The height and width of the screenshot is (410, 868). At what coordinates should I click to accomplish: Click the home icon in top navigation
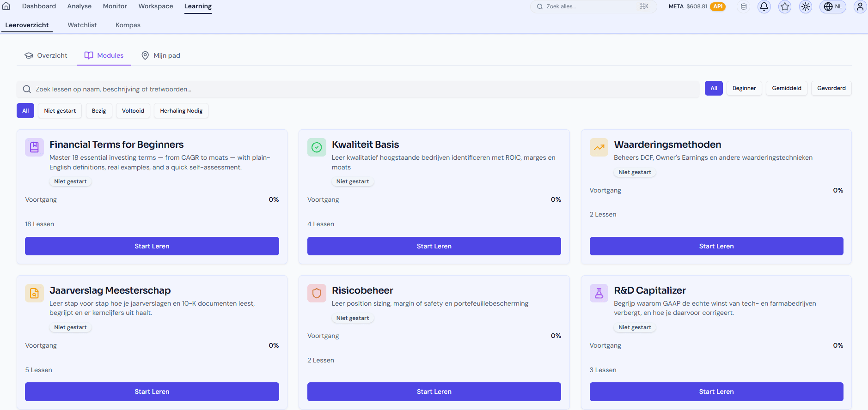6,6
